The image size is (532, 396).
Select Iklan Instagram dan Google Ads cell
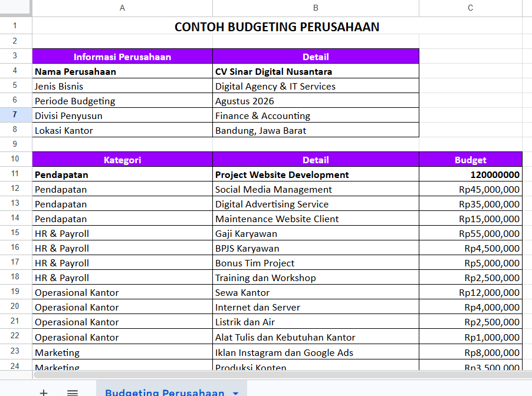316,352
